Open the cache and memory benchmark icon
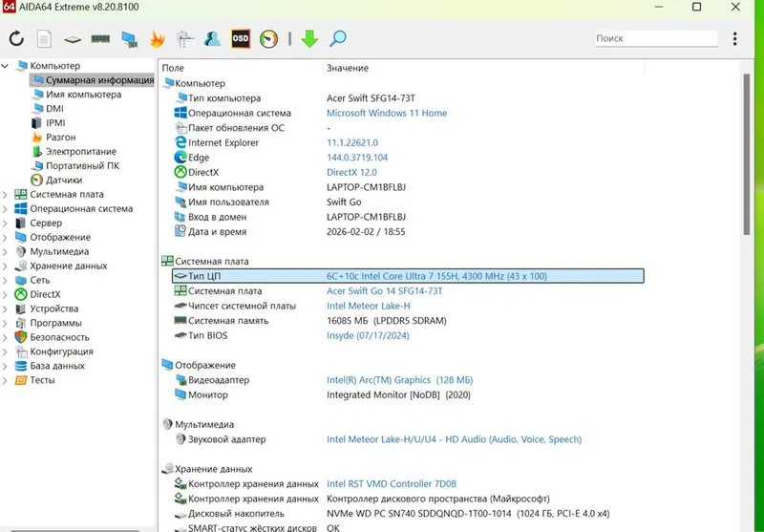764x532 pixels. pos(100,38)
